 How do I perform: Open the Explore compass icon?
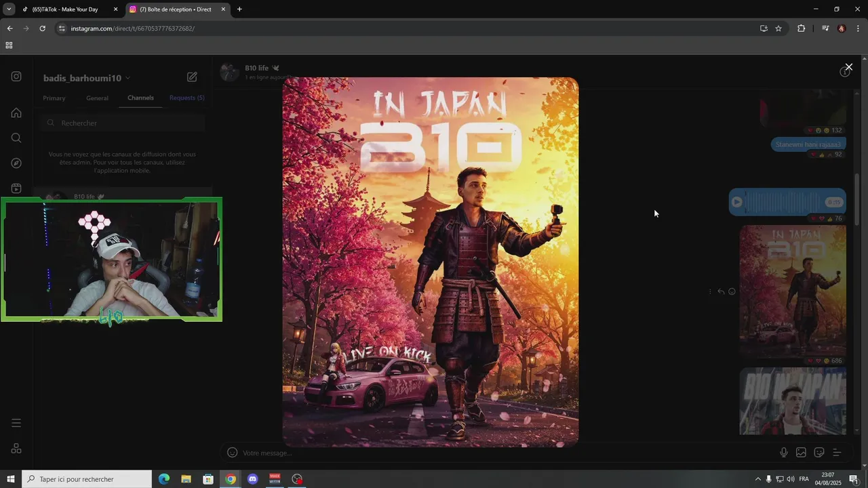[16, 163]
